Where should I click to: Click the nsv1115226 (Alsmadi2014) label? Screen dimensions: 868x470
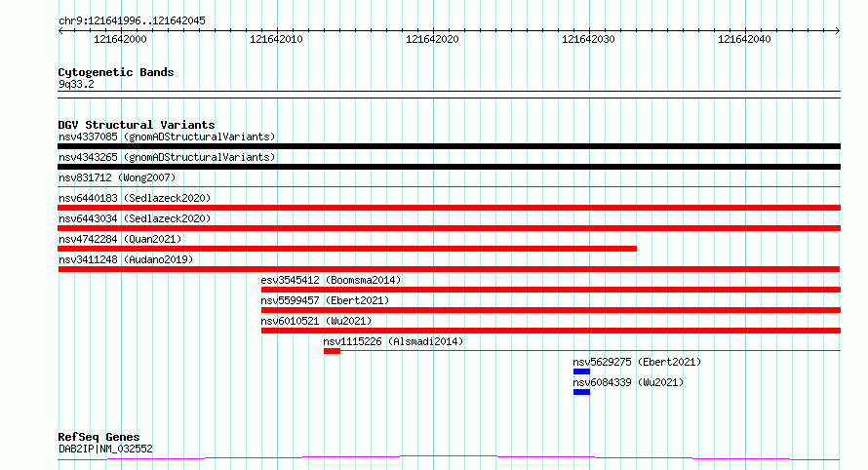(x=393, y=341)
